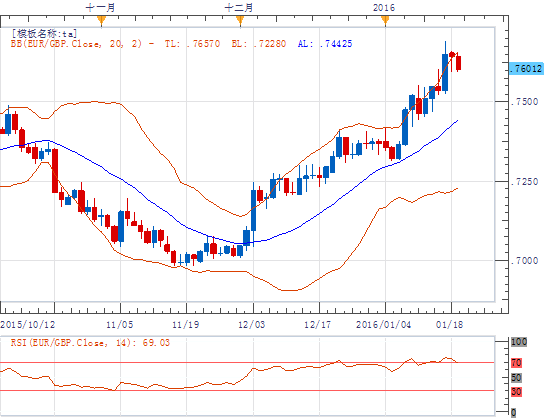The width and height of the screenshot is (554, 418).
Task: Click the .7250 price axis label
Action: click(525, 182)
